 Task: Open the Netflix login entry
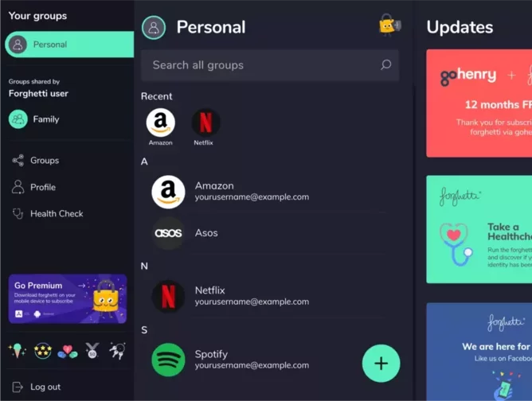click(268, 296)
